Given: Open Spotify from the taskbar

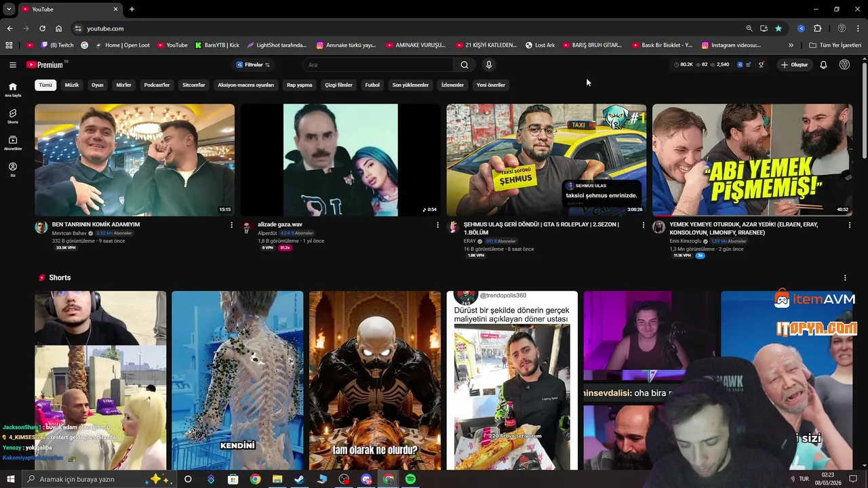Looking at the screenshot, I should click(410, 479).
